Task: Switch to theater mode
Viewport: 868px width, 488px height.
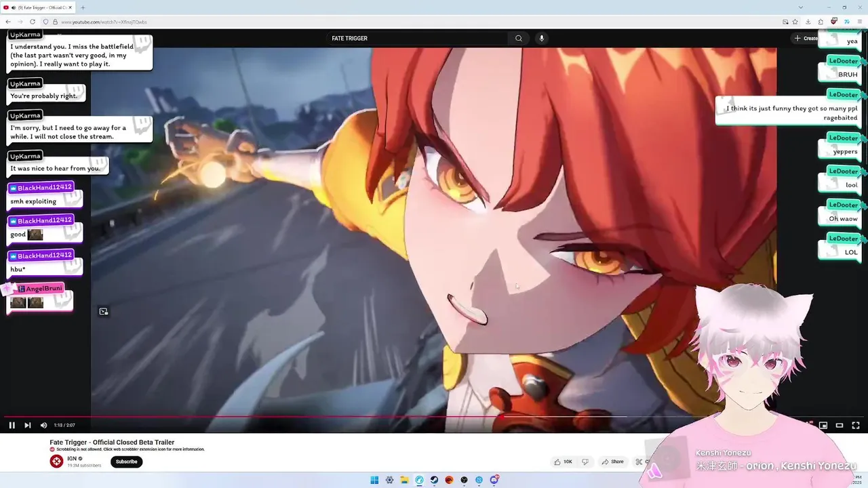Action: click(840, 425)
